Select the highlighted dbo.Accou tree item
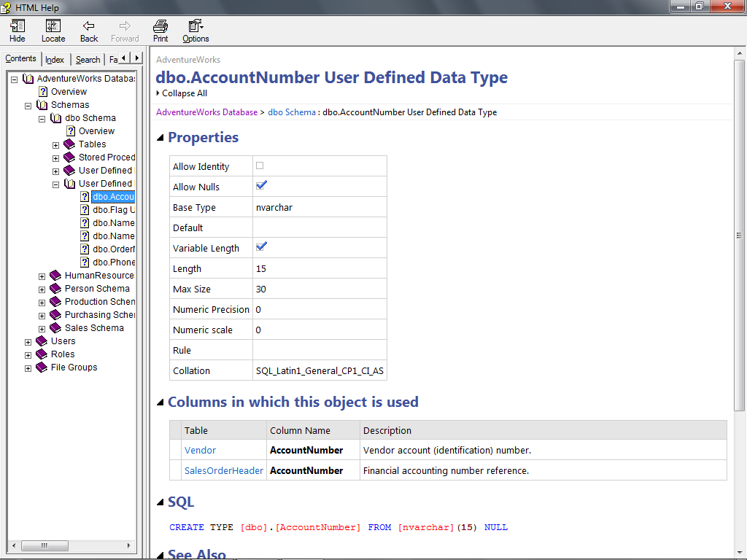 pyautogui.click(x=113, y=197)
